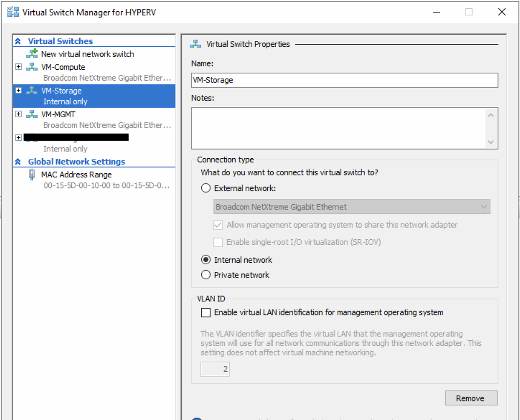Image resolution: width=520 pixels, height=420 pixels.
Task: Click the Notes scrollbar down arrow
Action: (491, 142)
